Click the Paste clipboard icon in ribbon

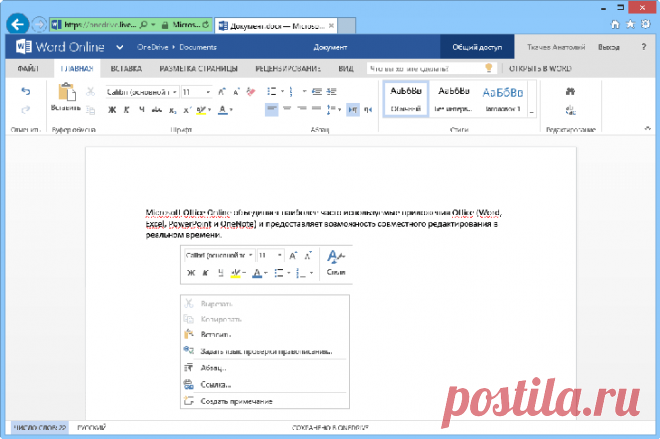[x=67, y=92]
